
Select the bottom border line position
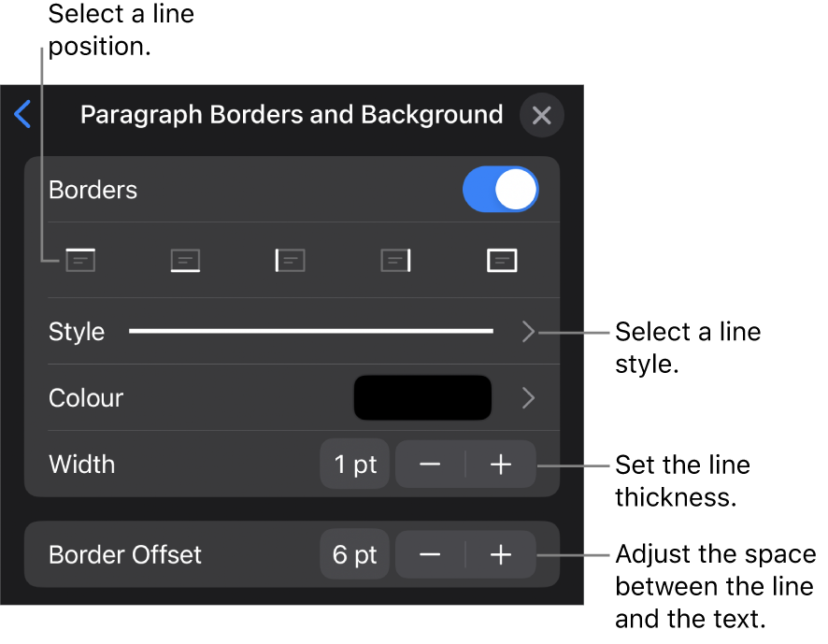(185, 261)
